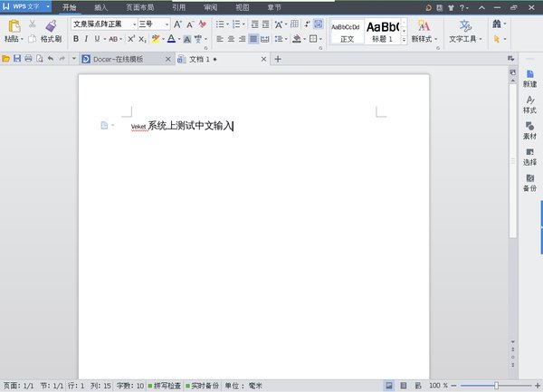Viewport: 543px width, 392px height.
Task: Toggle Underline formatting button
Action: [97, 40]
